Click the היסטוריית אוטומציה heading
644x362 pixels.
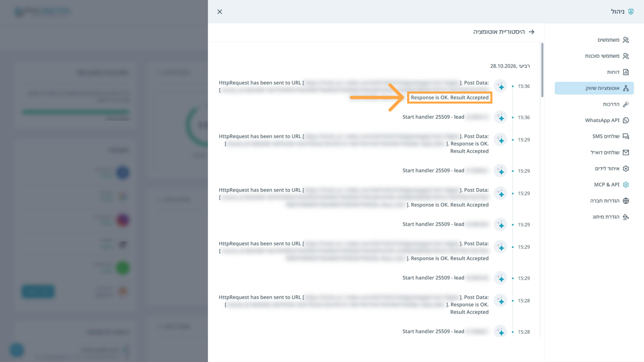pos(499,32)
